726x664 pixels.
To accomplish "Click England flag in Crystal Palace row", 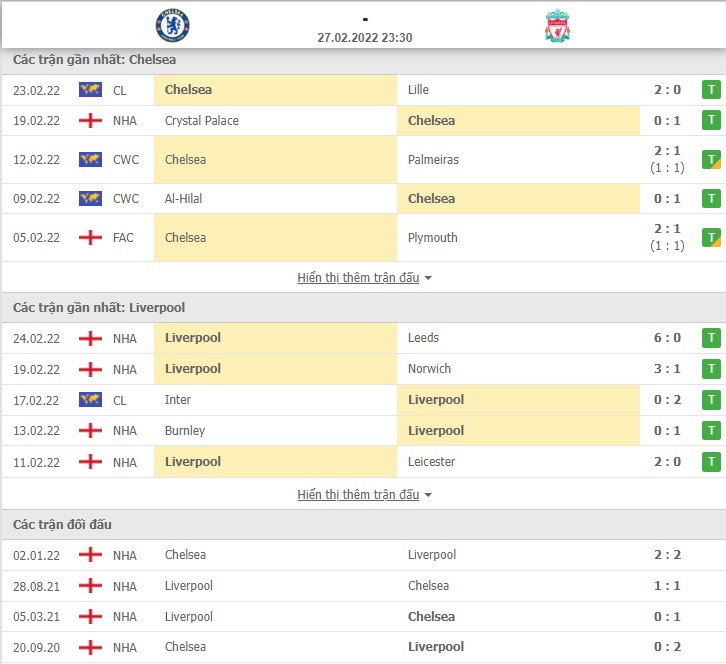I will click(x=90, y=120).
